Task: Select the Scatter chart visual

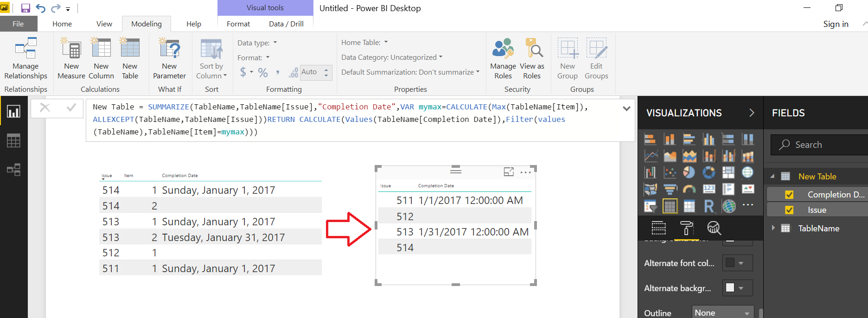Action: click(670, 172)
